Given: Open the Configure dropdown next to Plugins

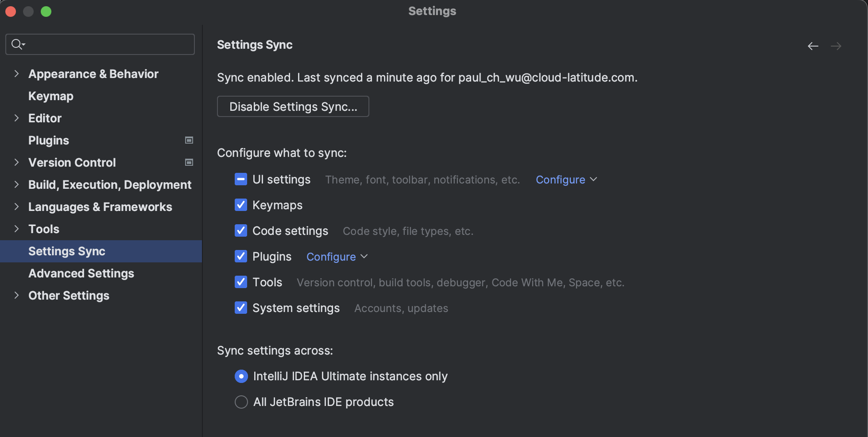Looking at the screenshot, I should point(337,257).
